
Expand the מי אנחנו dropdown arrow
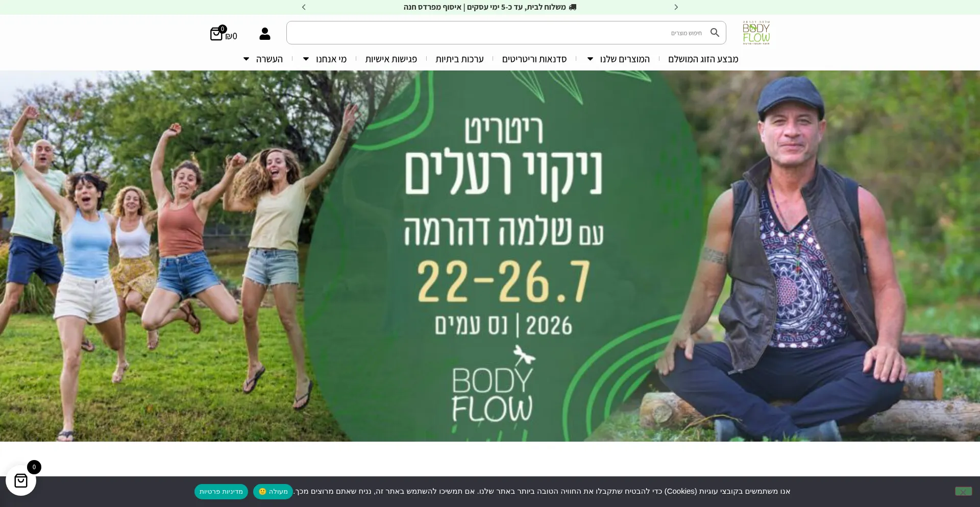point(306,59)
